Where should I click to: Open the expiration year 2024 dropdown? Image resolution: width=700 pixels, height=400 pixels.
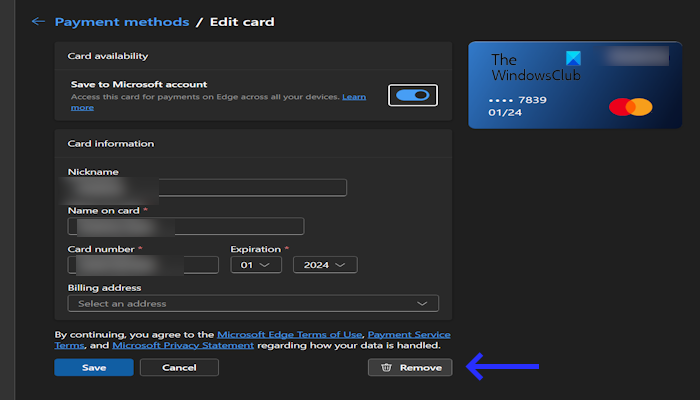click(x=325, y=265)
